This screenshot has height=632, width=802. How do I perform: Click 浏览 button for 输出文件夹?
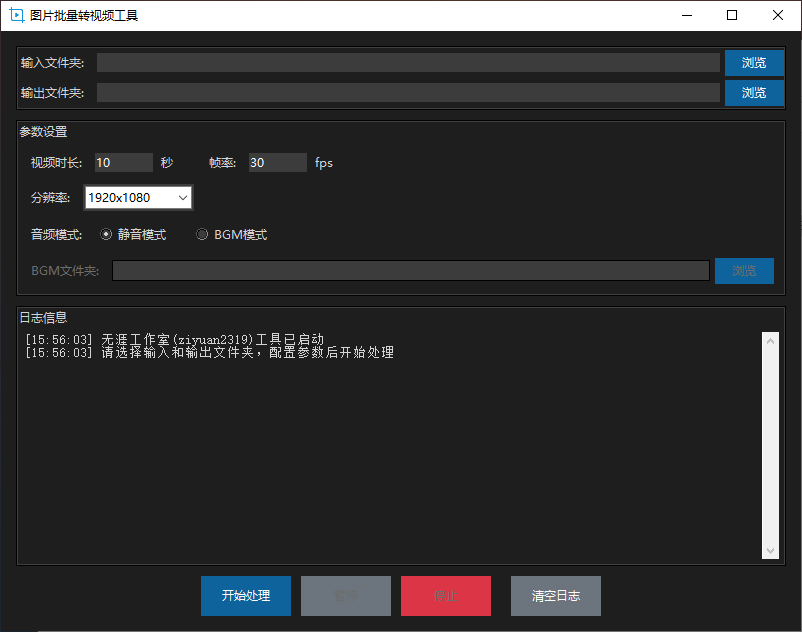[x=754, y=93]
